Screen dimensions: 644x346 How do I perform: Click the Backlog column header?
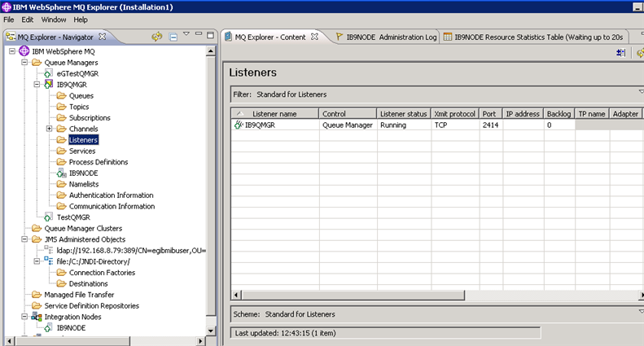tap(559, 114)
